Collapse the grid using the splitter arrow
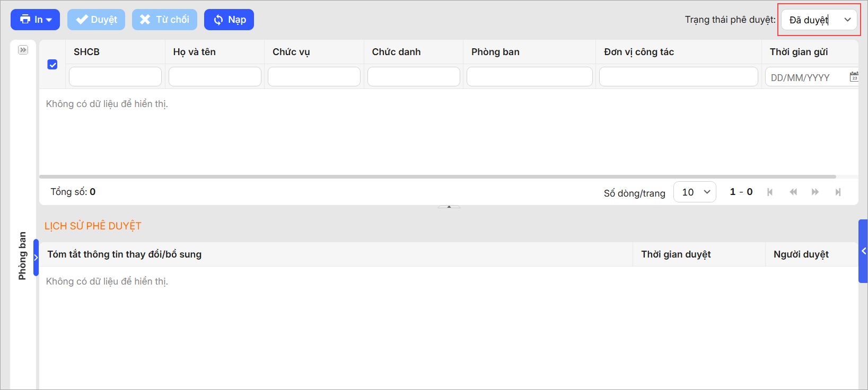The width and height of the screenshot is (868, 390). click(449, 207)
